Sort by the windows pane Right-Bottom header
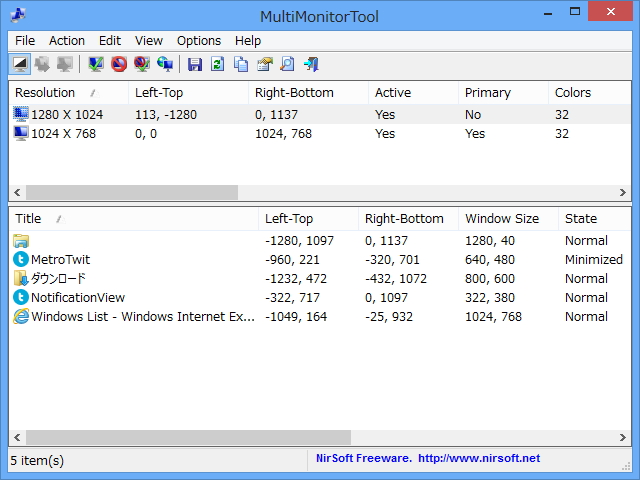This screenshot has height=480, width=640. (408, 219)
